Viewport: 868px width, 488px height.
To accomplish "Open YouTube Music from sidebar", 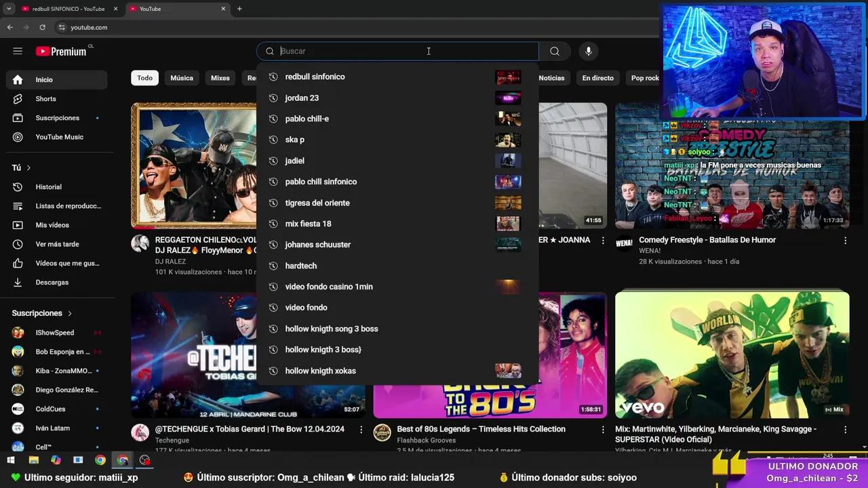I will click(57, 137).
